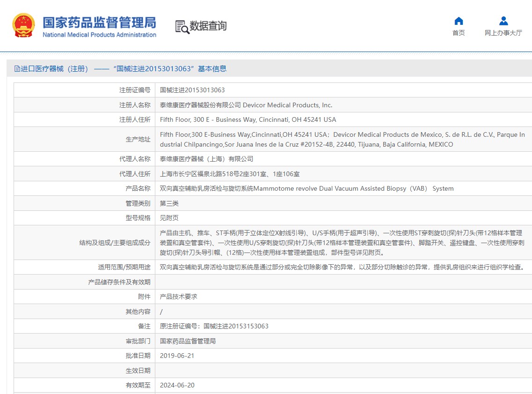The height and width of the screenshot is (394, 532).
Task: Go to 首页 via the house icon
Action: (x=459, y=21)
